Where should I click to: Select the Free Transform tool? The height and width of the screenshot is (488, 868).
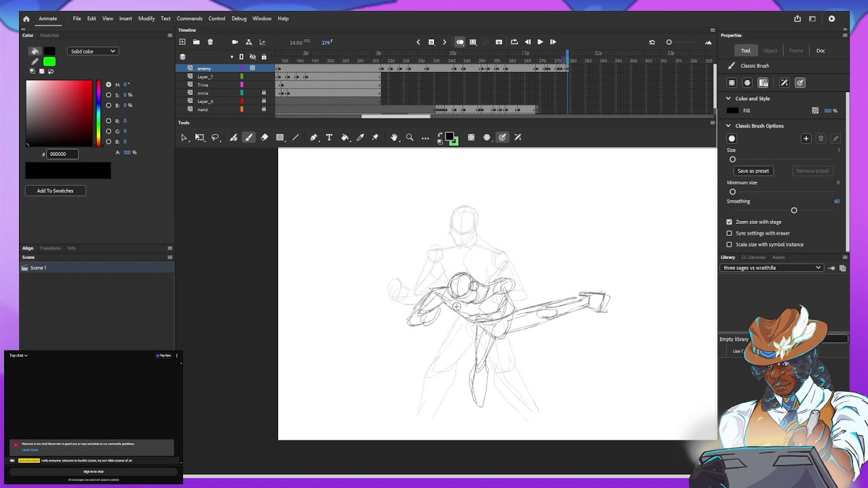[x=200, y=138]
